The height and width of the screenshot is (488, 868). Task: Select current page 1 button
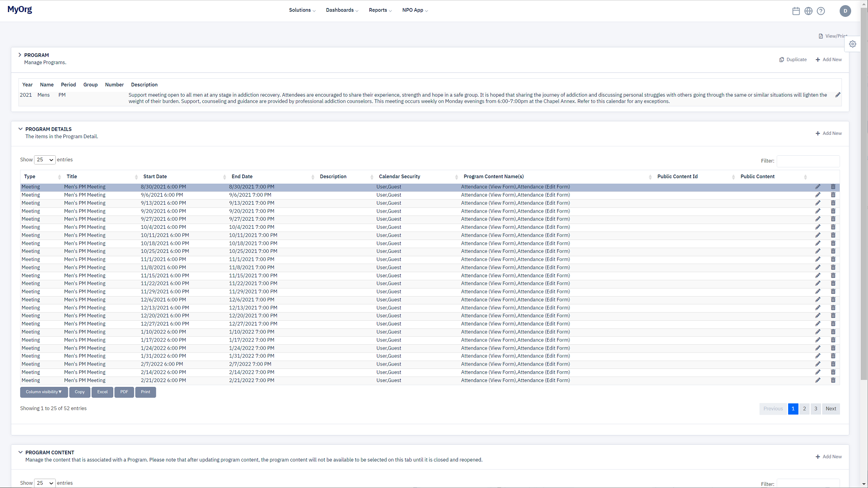(x=793, y=409)
